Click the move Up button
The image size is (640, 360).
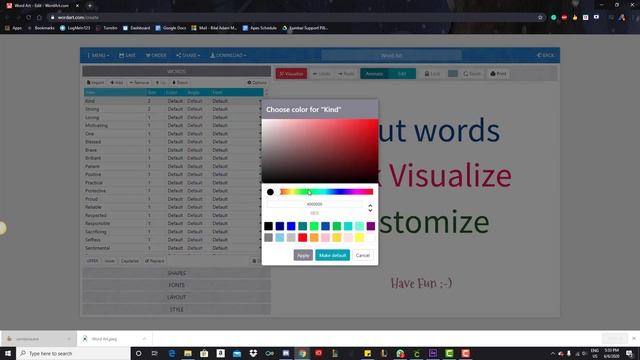pyautogui.click(x=161, y=83)
